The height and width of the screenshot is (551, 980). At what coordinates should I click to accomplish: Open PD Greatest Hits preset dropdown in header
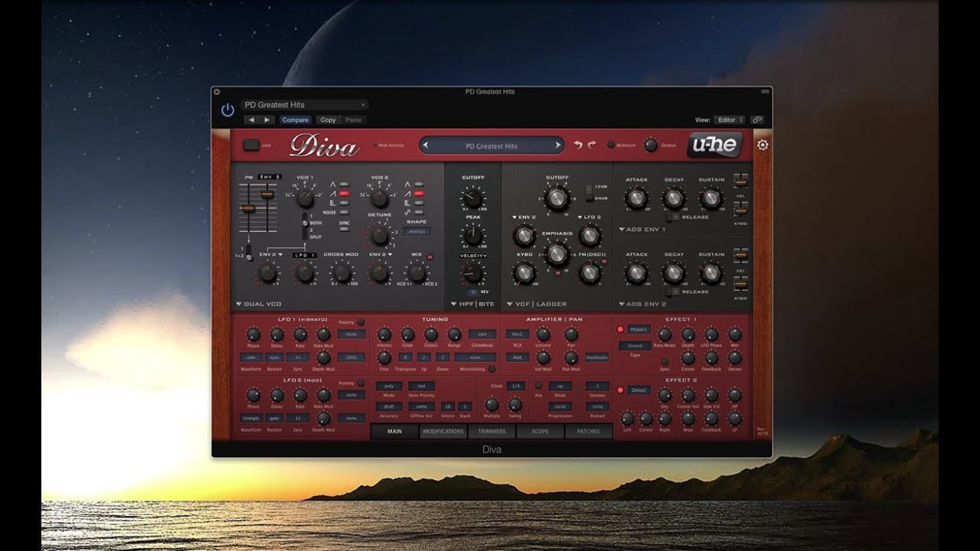[x=305, y=105]
